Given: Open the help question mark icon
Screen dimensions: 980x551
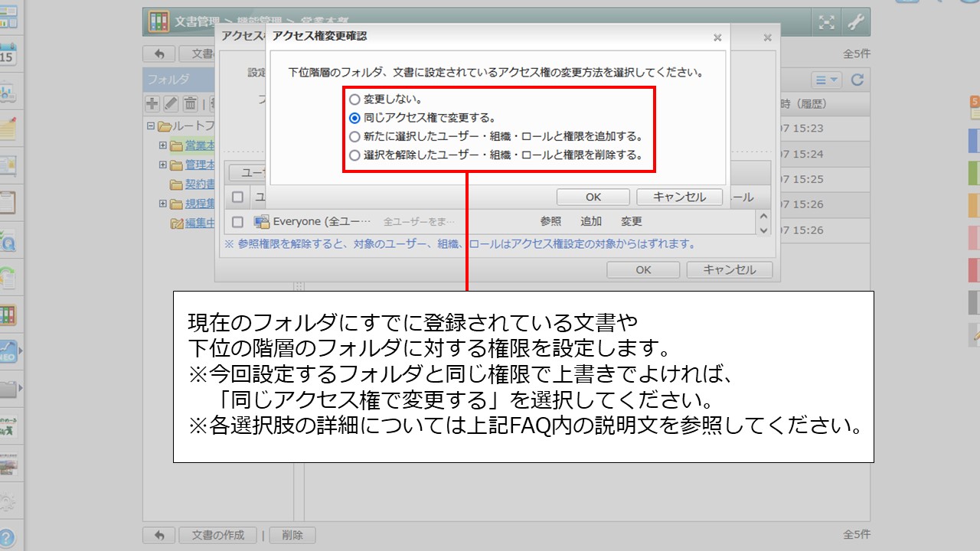Looking at the screenshot, I should coord(8,537).
